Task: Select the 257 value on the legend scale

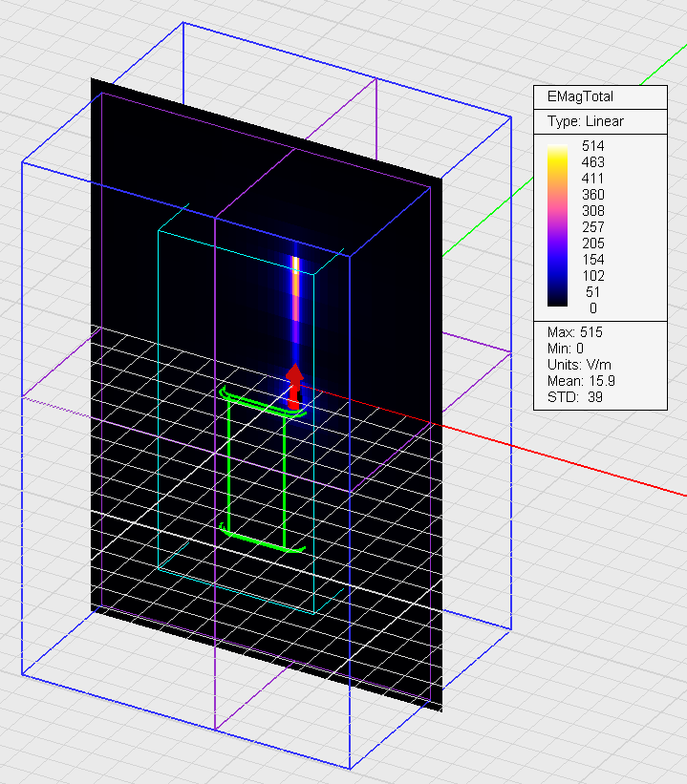Action: (x=592, y=226)
